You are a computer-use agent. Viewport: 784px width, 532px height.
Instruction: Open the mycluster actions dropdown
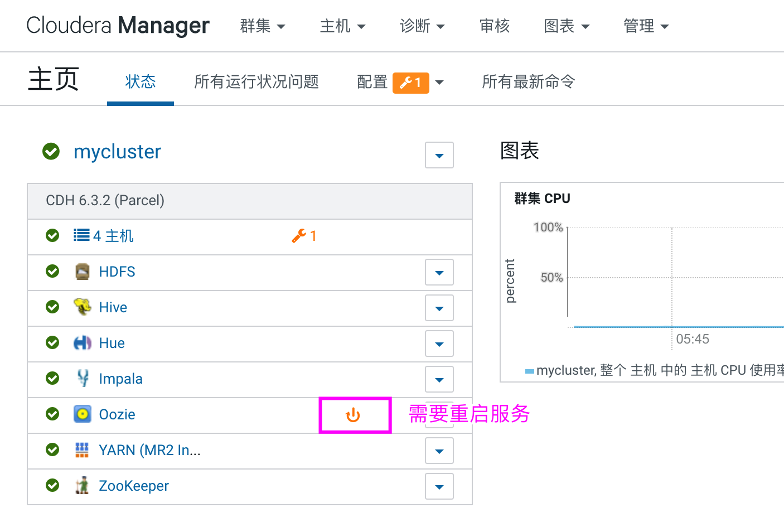coord(439,155)
